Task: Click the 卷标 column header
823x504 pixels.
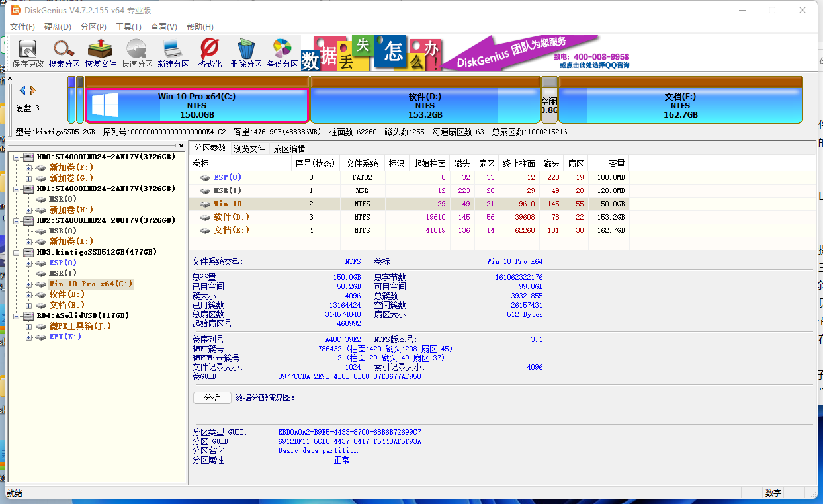Action: (241, 163)
